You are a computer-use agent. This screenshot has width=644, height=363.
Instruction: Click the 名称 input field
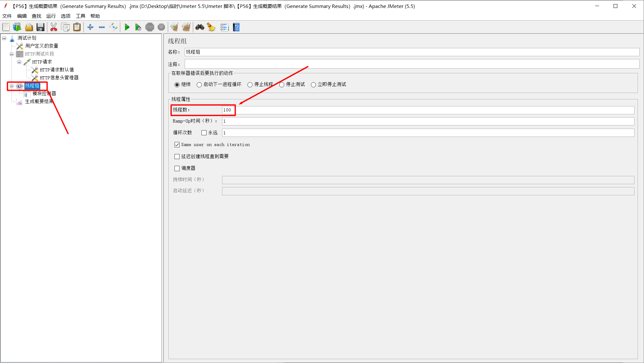pyautogui.click(x=412, y=52)
